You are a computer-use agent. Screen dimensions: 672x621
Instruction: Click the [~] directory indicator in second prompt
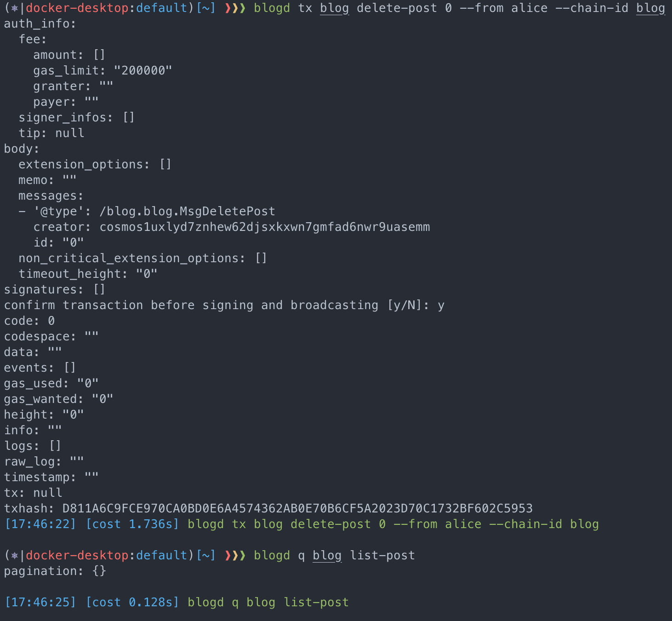206,556
